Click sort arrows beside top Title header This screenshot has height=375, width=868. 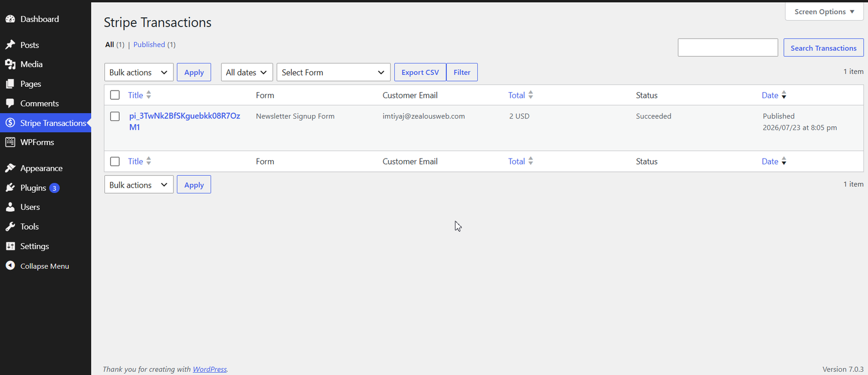[149, 95]
